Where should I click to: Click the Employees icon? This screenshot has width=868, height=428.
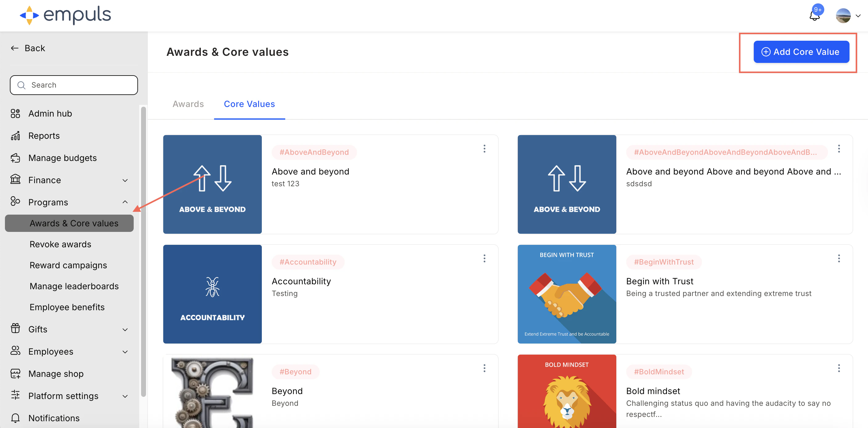[x=15, y=351]
